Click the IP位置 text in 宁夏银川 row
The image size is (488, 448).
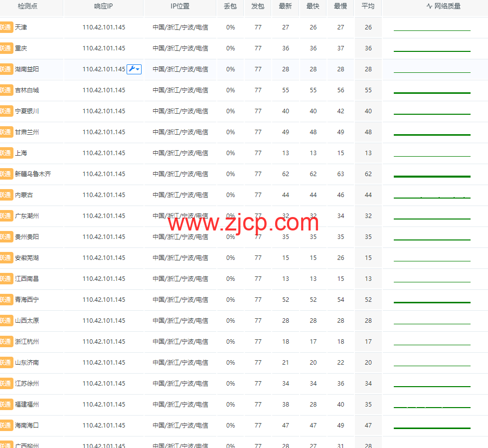pyautogui.click(x=180, y=111)
